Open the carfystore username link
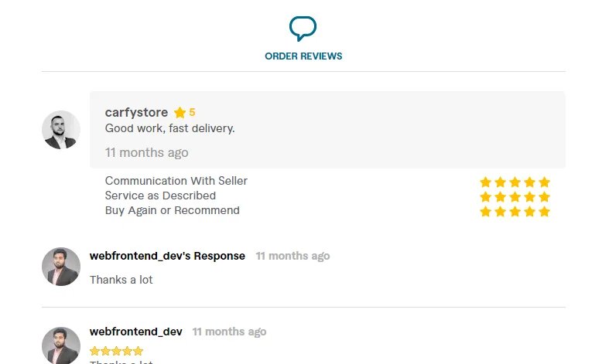The width and height of the screenshot is (609, 364). 136,112
